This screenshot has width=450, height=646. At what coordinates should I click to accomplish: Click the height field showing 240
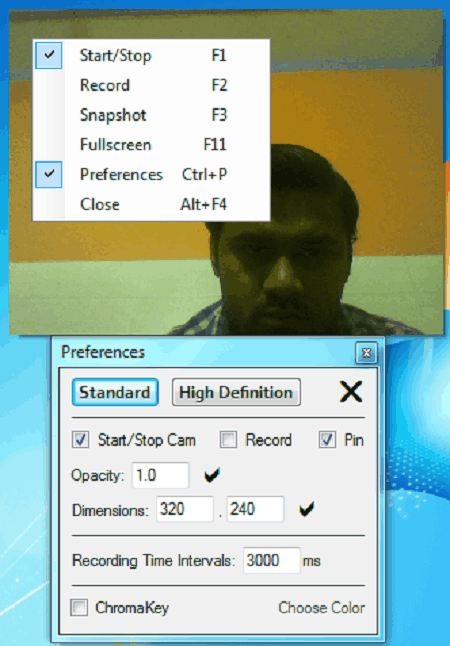(255, 509)
